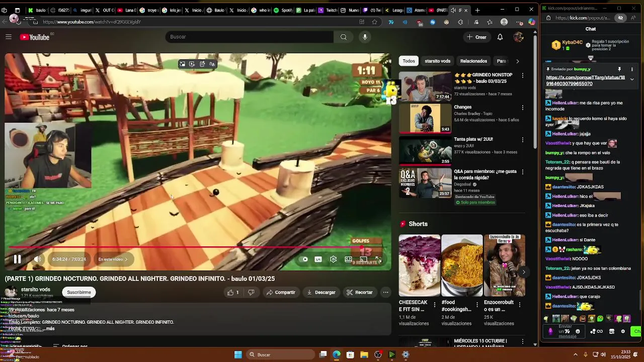Open the Kick shop storefront icon
Screen dimensions: 644x362
point(612,331)
